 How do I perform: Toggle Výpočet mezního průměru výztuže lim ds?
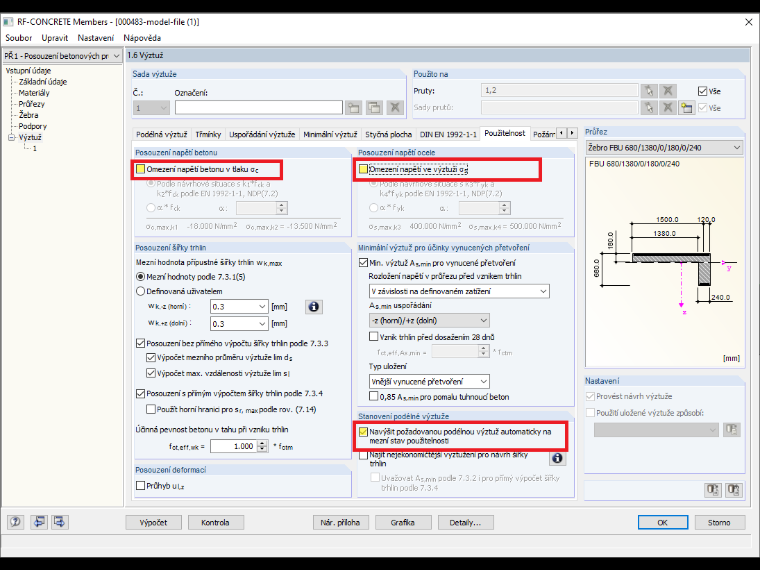click(151, 358)
